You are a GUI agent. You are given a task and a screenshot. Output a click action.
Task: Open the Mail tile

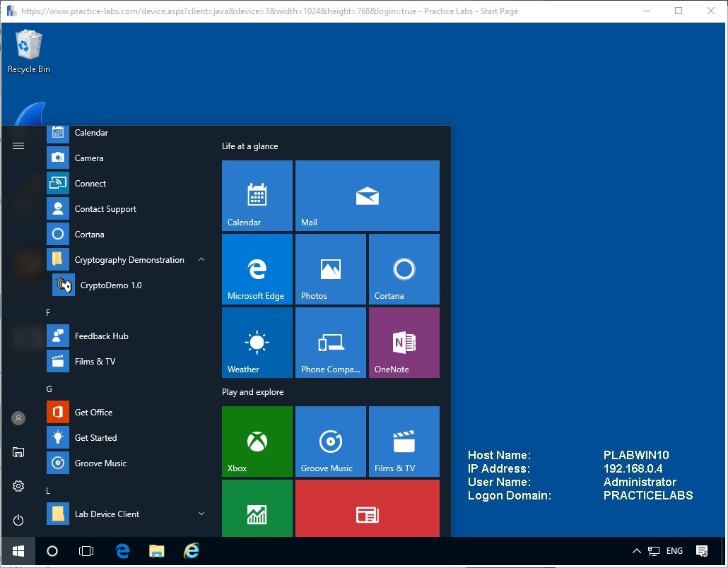point(367,196)
